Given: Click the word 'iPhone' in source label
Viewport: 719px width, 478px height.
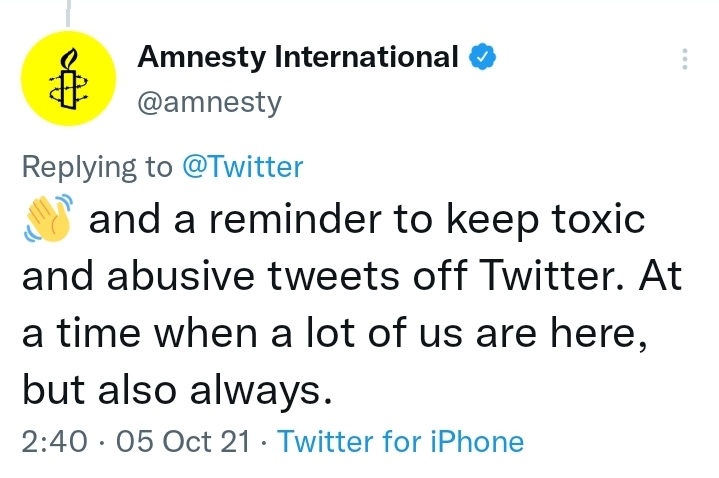Looking at the screenshot, I should click(x=477, y=441).
